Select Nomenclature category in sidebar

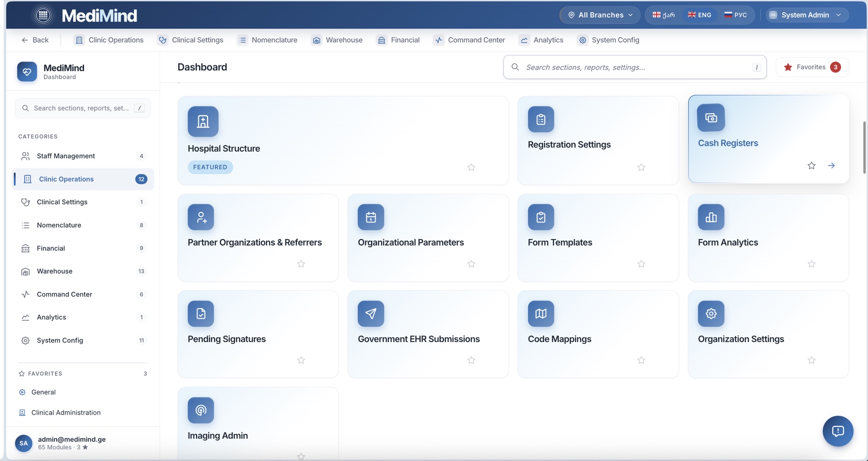(x=82, y=225)
